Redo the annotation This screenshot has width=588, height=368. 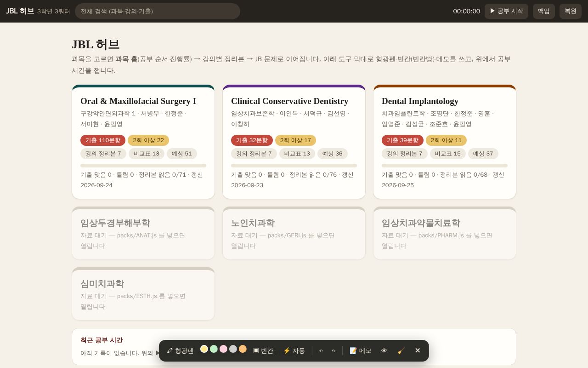[334, 351]
